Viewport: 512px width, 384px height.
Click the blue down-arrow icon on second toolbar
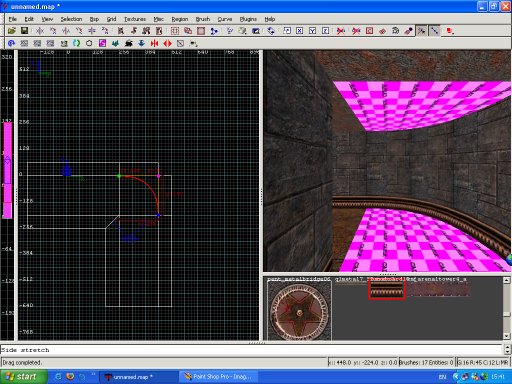coord(141,43)
